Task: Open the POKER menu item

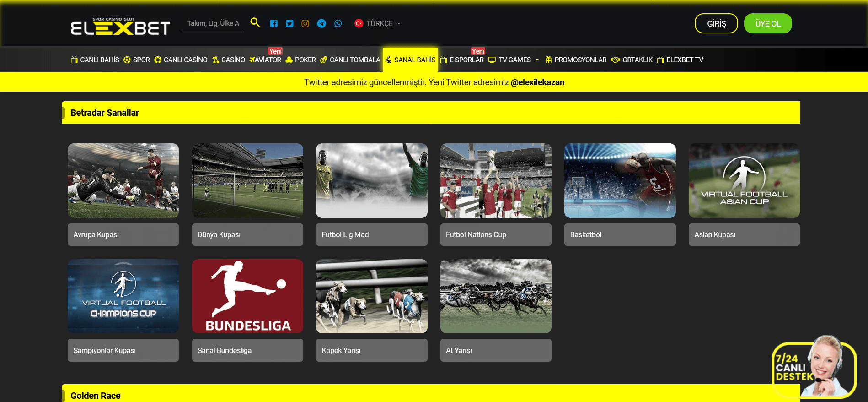Action: [300, 60]
